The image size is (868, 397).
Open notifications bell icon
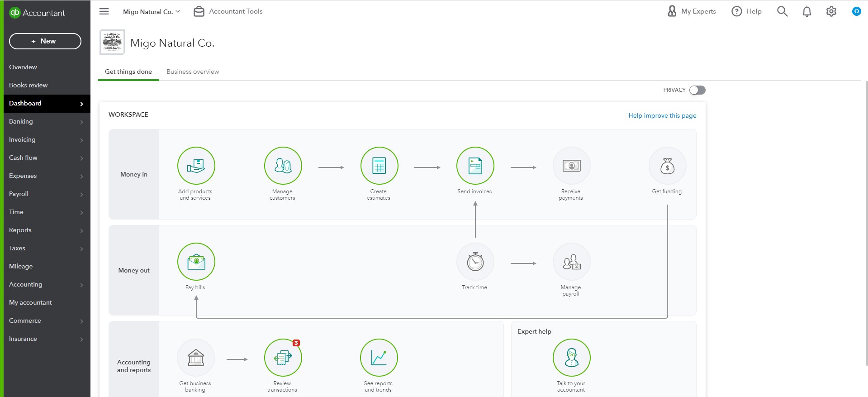(x=807, y=11)
